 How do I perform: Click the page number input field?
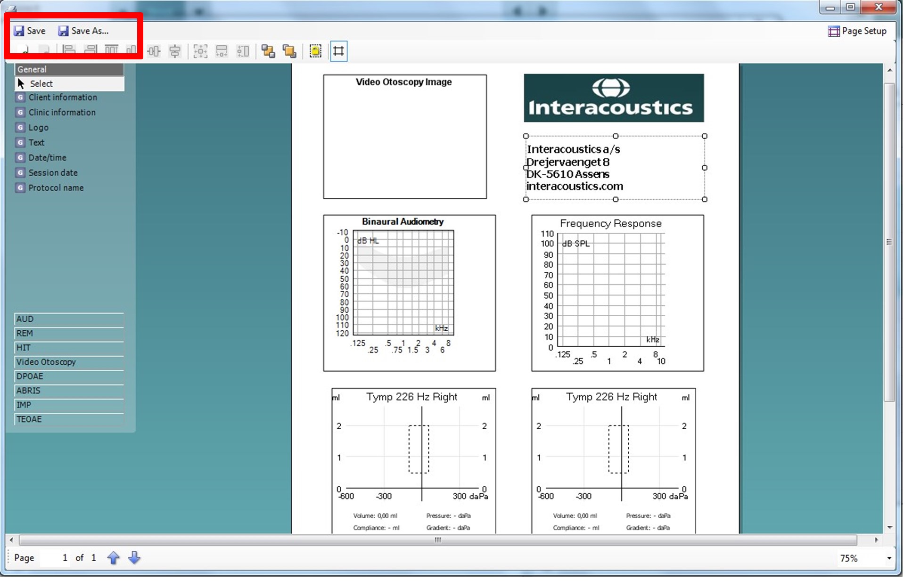pyautogui.click(x=57, y=558)
